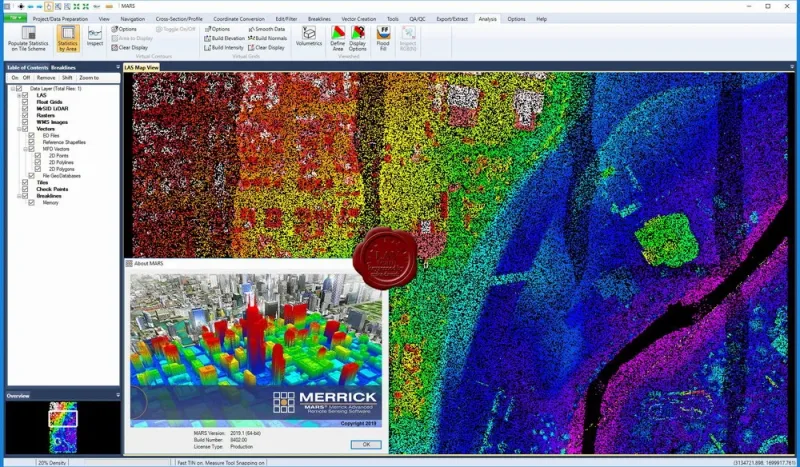800x467 pixels.
Task: Select the hand pan tool in title toolbar
Action: pyautogui.click(x=48, y=7)
